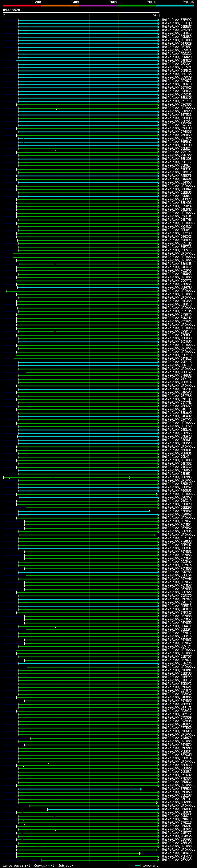Select hit label UniRef100_B7FMB0
Image resolution: width=197 pixels, height=868 pixels.
coord(177,511)
